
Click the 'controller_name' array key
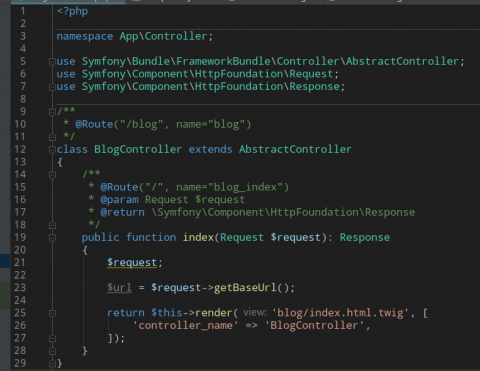185,325
